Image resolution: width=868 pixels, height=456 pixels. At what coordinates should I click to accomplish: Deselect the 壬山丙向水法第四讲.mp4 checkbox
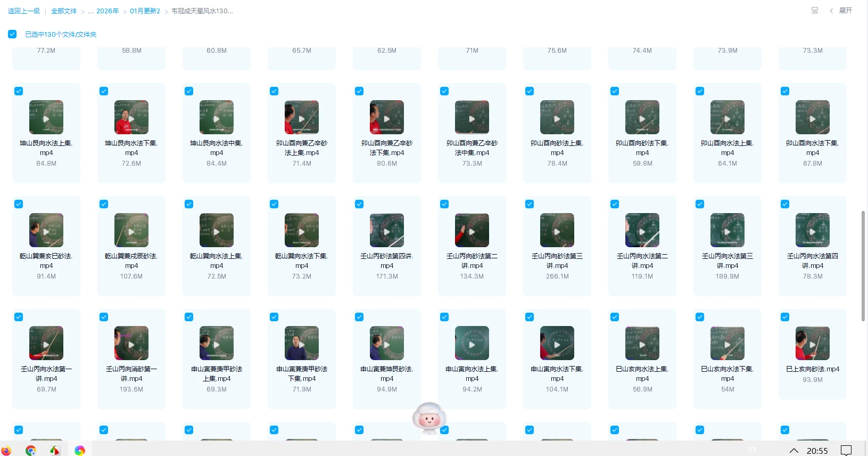click(x=785, y=204)
